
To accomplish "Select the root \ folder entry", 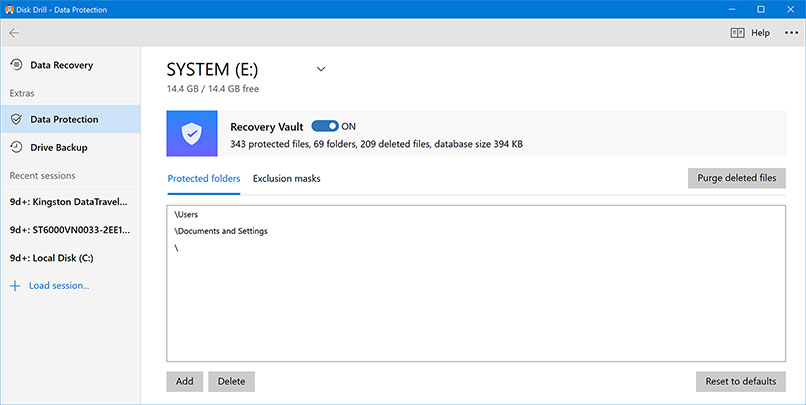I will 176,248.
